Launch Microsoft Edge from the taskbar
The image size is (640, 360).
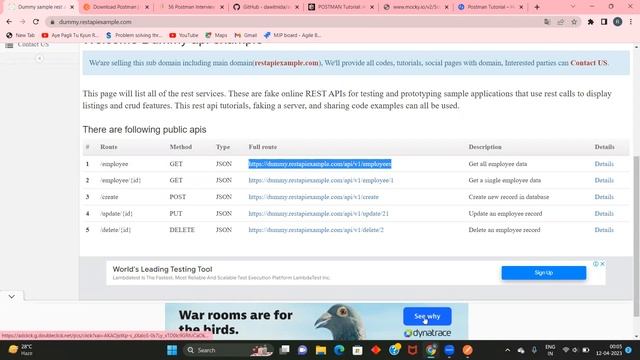coord(339,350)
